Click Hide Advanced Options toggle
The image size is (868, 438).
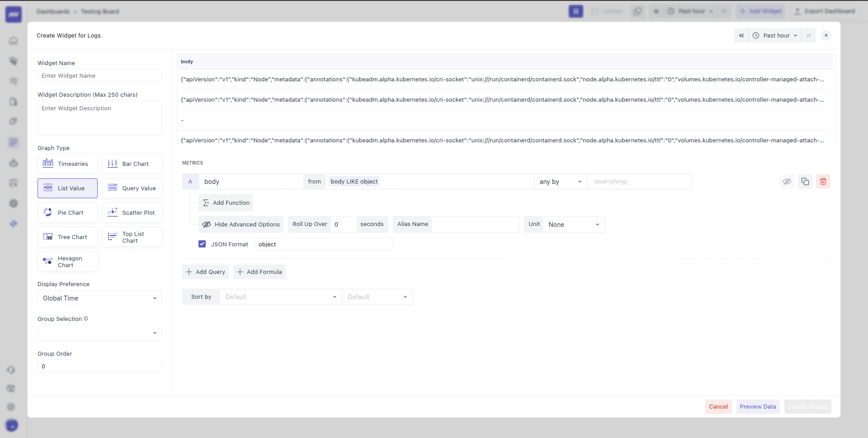pyautogui.click(x=241, y=224)
